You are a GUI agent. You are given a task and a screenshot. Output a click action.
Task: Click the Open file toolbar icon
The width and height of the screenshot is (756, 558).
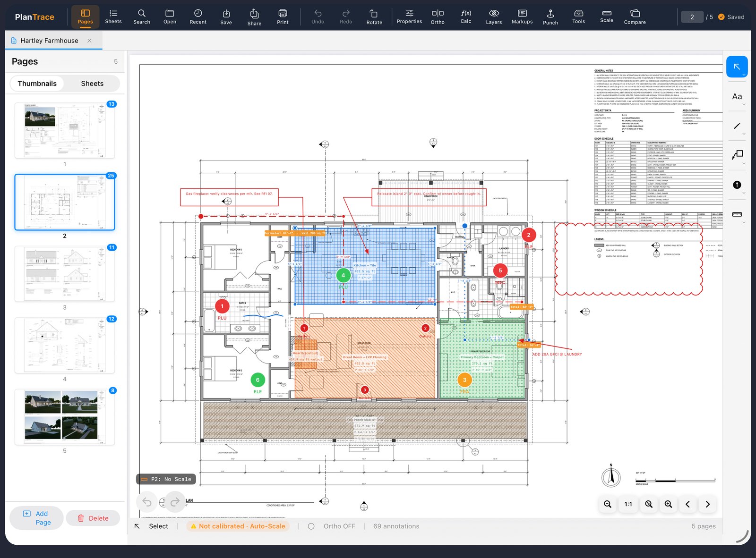tap(170, 17)
